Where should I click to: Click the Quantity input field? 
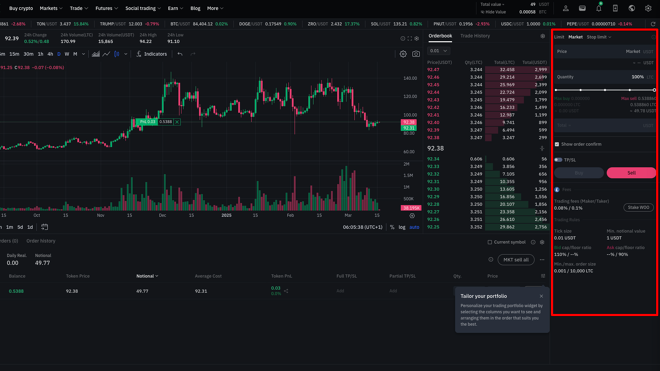tap(605, 77)
